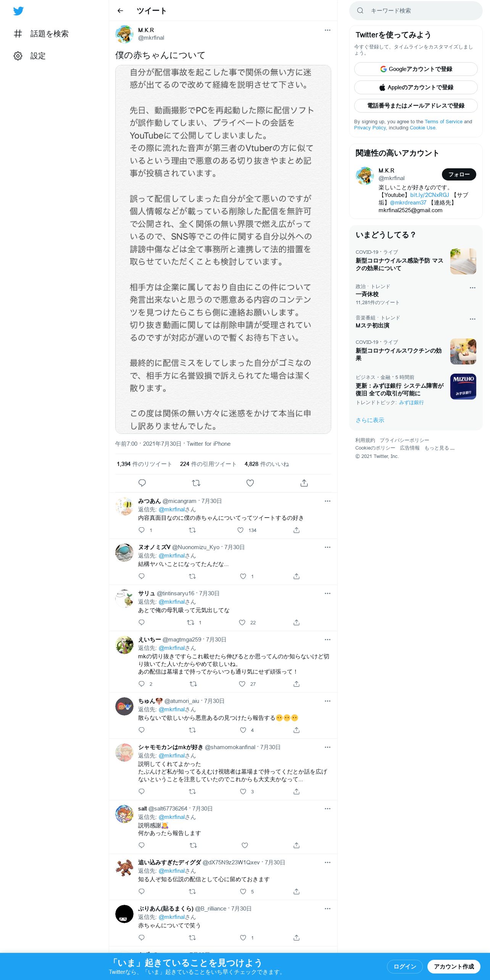
Task: Click the Twitter bird logo
Action: coord(18,11)
